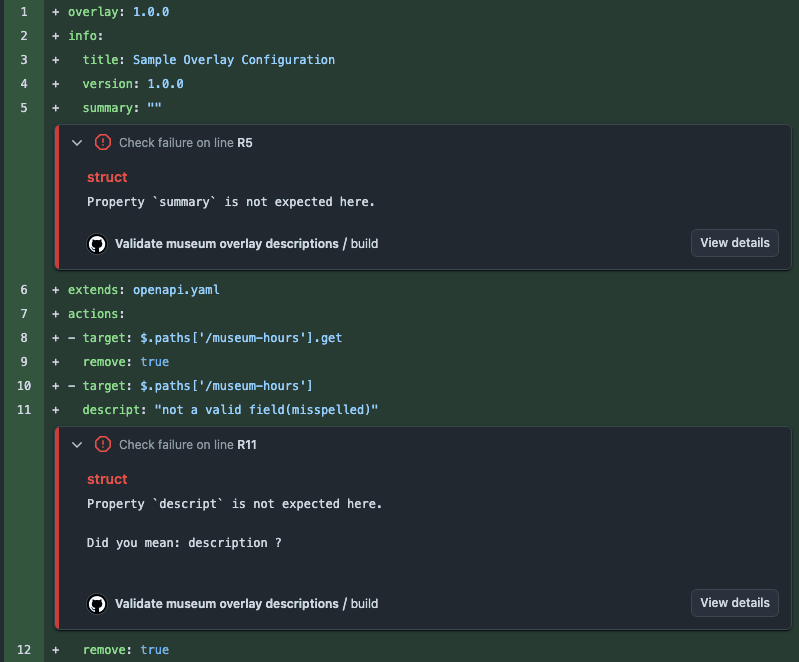
Task: Click 'Check failure on line R11' heading
Action: [188, 445]
